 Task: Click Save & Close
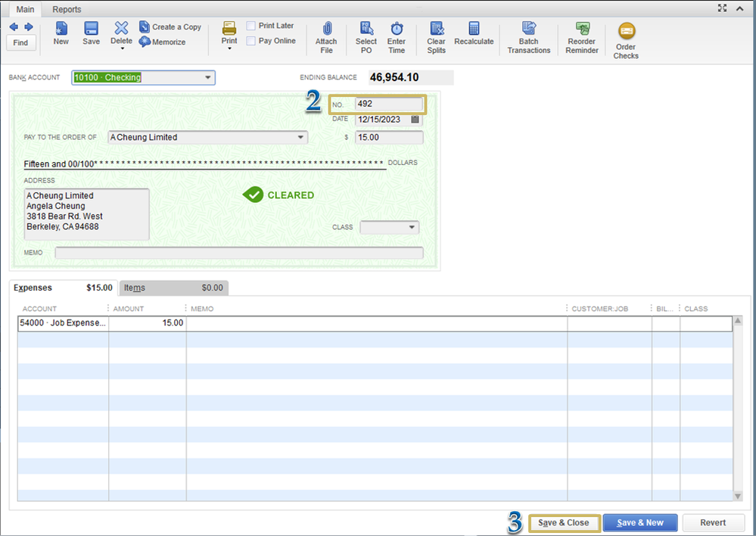(564, 523)
